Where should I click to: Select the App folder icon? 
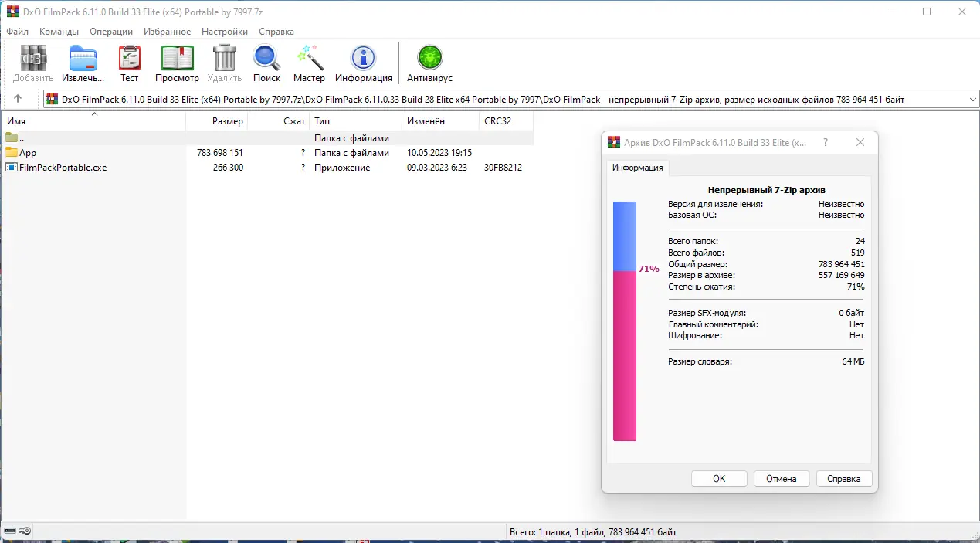12,153
